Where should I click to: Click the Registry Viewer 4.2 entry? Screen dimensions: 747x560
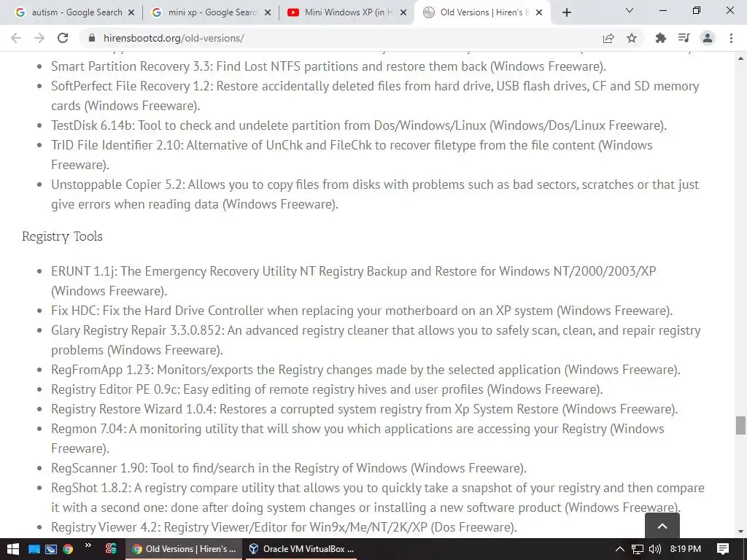(284, 527)
